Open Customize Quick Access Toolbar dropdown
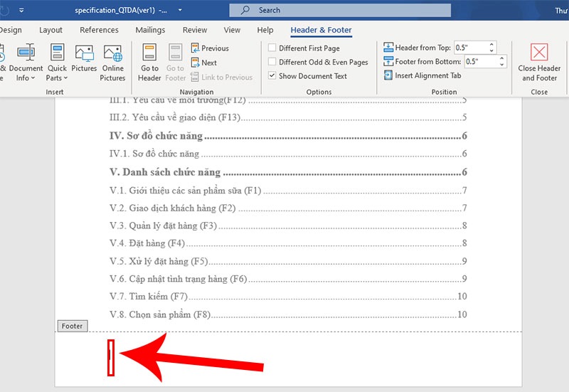 point(21,10)
